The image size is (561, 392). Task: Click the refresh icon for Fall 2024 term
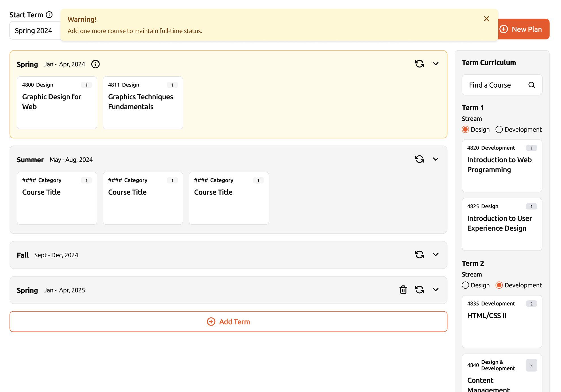pos(419,254)
